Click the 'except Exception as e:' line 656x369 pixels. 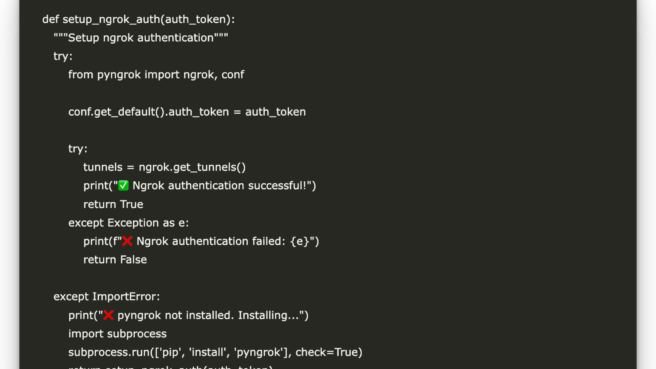(x=128, y=223)
